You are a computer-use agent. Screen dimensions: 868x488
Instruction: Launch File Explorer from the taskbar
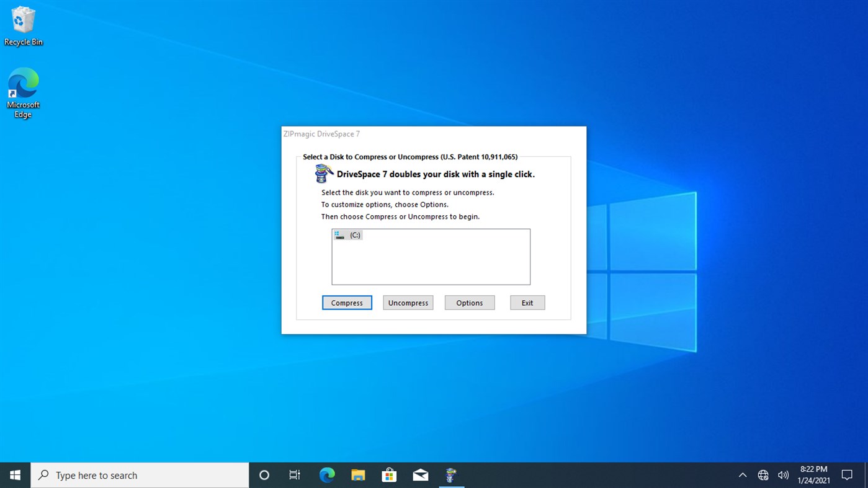(357, 475)
